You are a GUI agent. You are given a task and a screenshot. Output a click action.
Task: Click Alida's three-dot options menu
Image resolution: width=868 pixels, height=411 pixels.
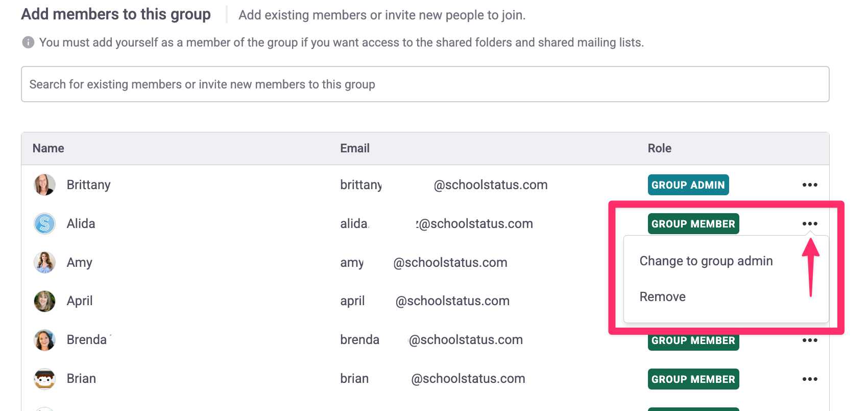click(810, 224)
